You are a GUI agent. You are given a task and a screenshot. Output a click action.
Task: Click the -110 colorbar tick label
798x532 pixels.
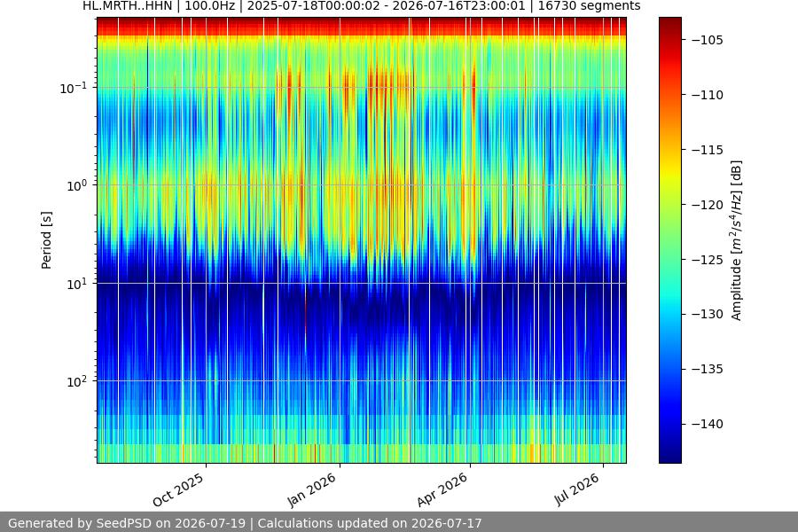pos(707,95)
